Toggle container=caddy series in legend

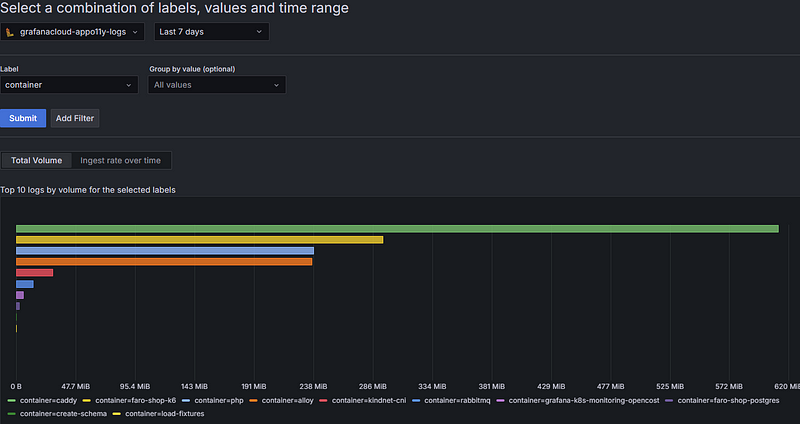tap(47, 400)
